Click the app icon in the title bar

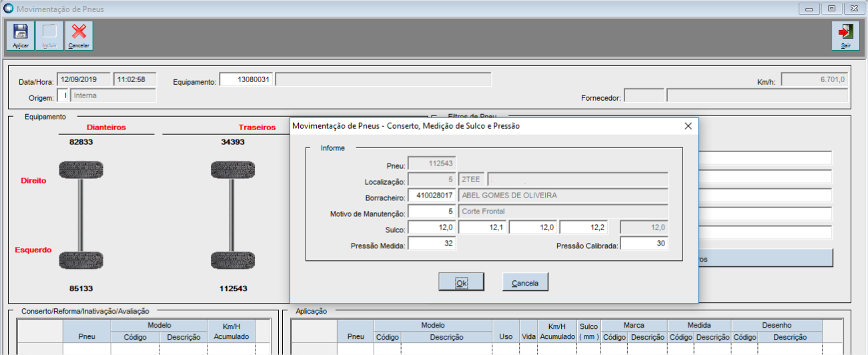tap(9, 9)
